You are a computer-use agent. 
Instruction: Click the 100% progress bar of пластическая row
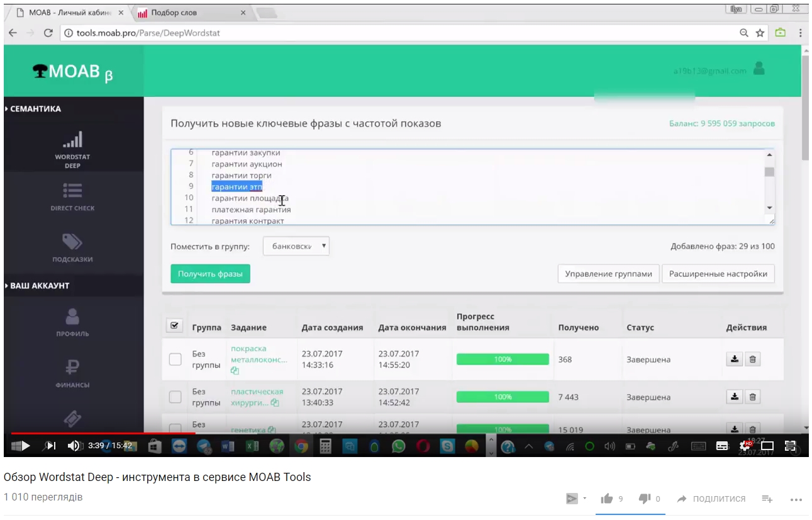point(503,397)
